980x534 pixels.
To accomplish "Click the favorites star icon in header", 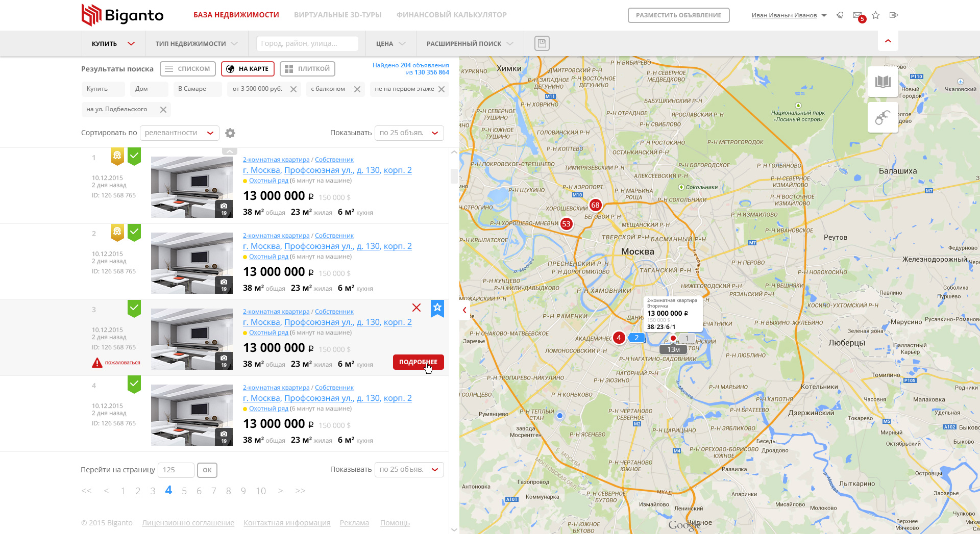I will coord(876,15).
